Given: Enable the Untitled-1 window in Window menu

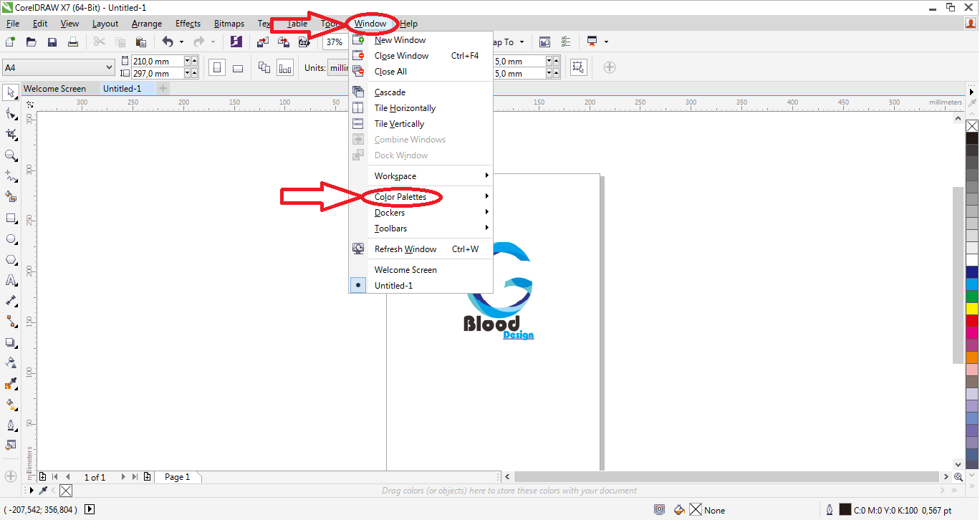Looking at the screenshot, I should pyautogui.click(x=395, y=285).
